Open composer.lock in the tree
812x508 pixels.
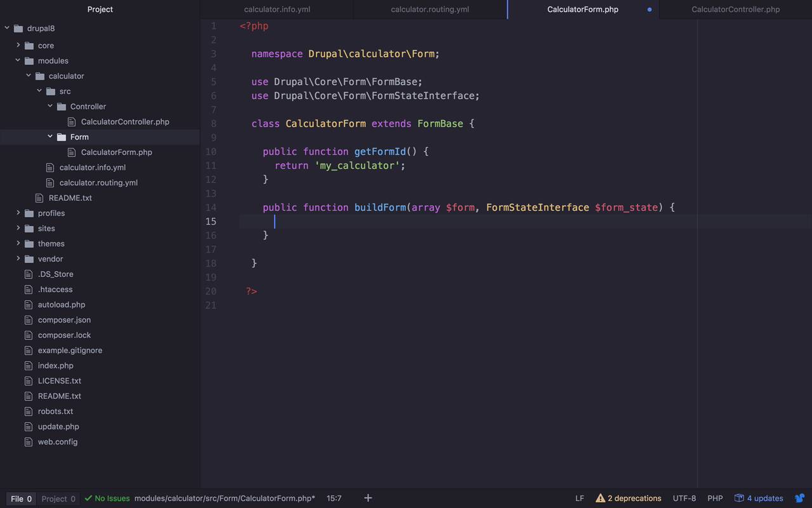64,335
